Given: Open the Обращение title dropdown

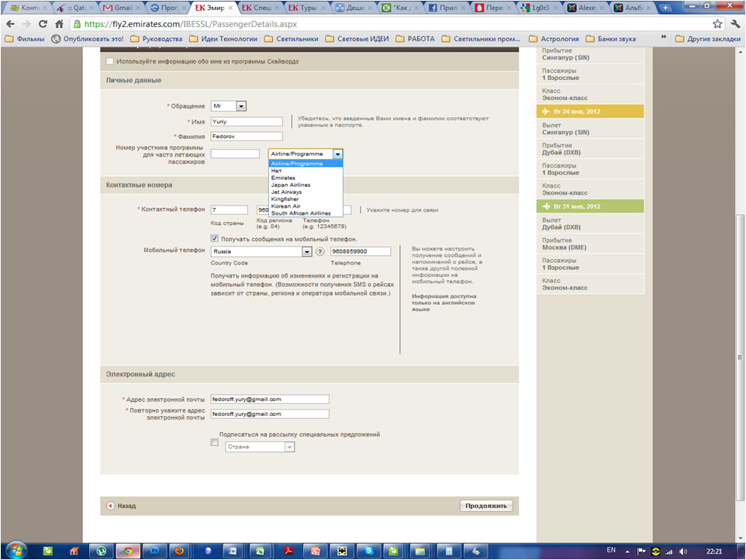Looking at the screenshot, I should tap(229, 106).
